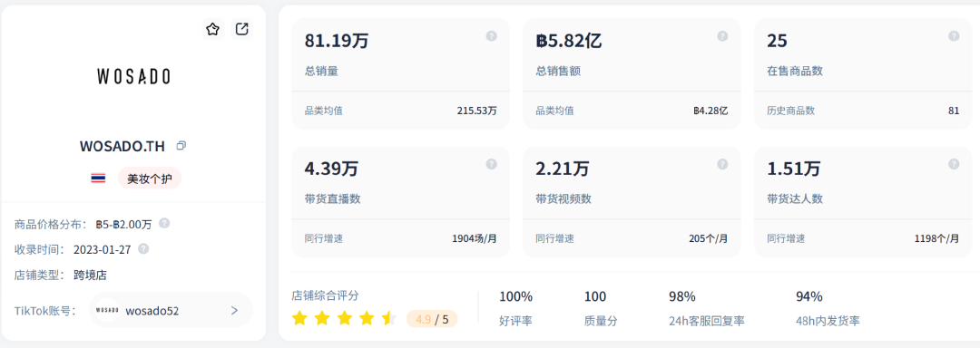Click the 在售商品数 label
Image resolution: width=980 pixels, height=348 pixels.
click(x=795, y=71)
